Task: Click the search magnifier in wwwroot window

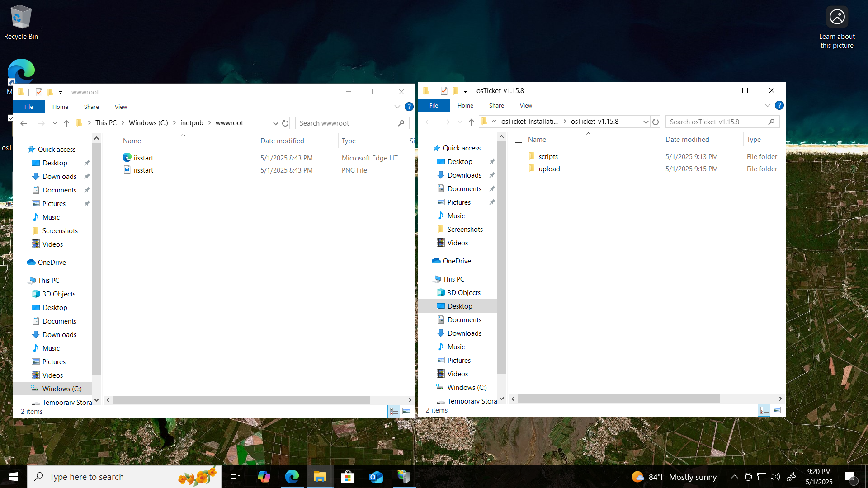Action: pyautogui.click(x=401, y=123)
